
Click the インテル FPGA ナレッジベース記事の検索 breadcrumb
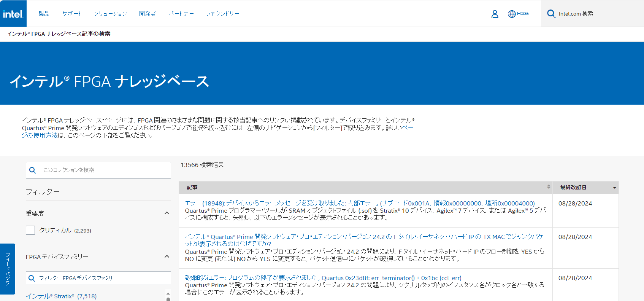point(59,34)
